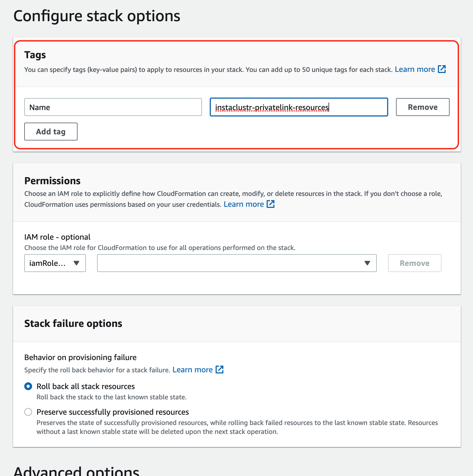Open the Learn more link in Tags section

pos(415,69)
